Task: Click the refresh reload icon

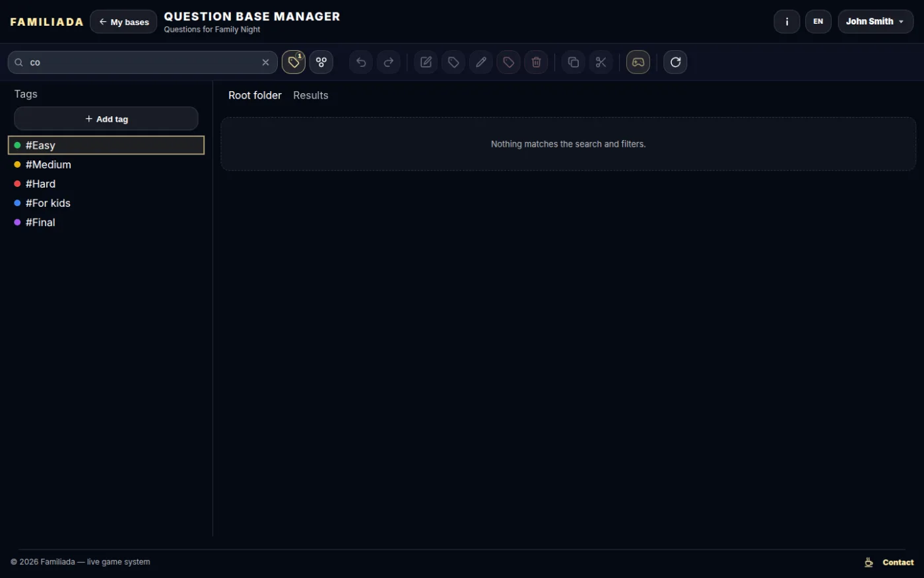Action: (x=675, y=62)
